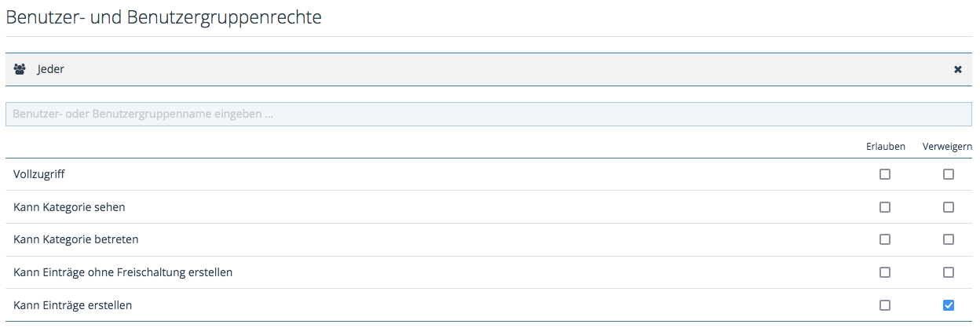
Task: Click the Kann Einträge erstellen label
Action: click(73, 304)
